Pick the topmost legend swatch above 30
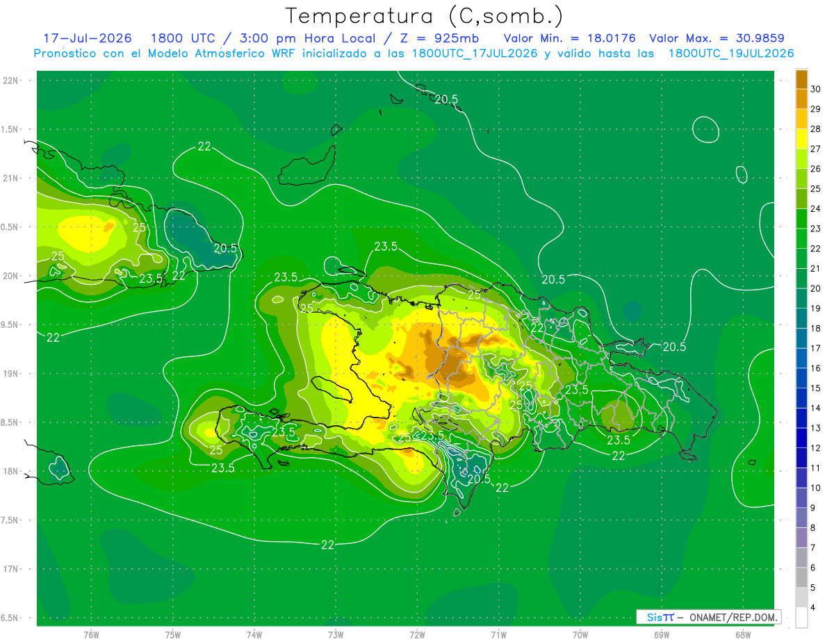834x644 pixels. point(801,79)
